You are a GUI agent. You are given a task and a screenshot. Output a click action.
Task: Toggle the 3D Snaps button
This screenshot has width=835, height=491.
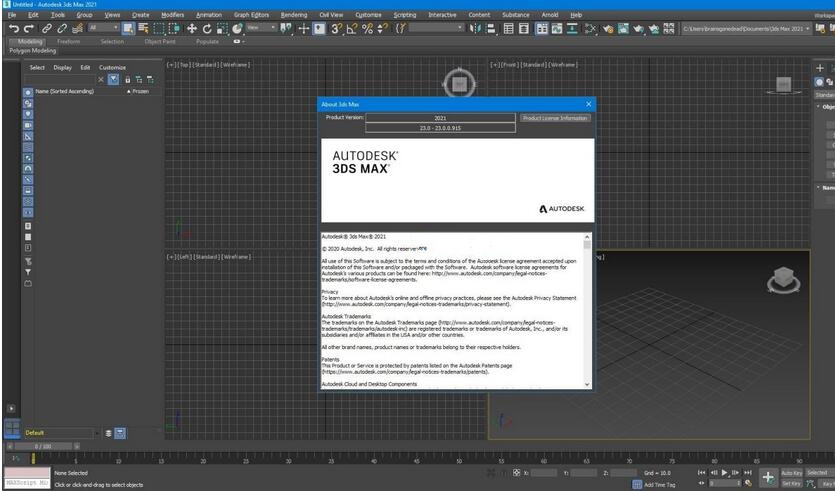[337, 29]
